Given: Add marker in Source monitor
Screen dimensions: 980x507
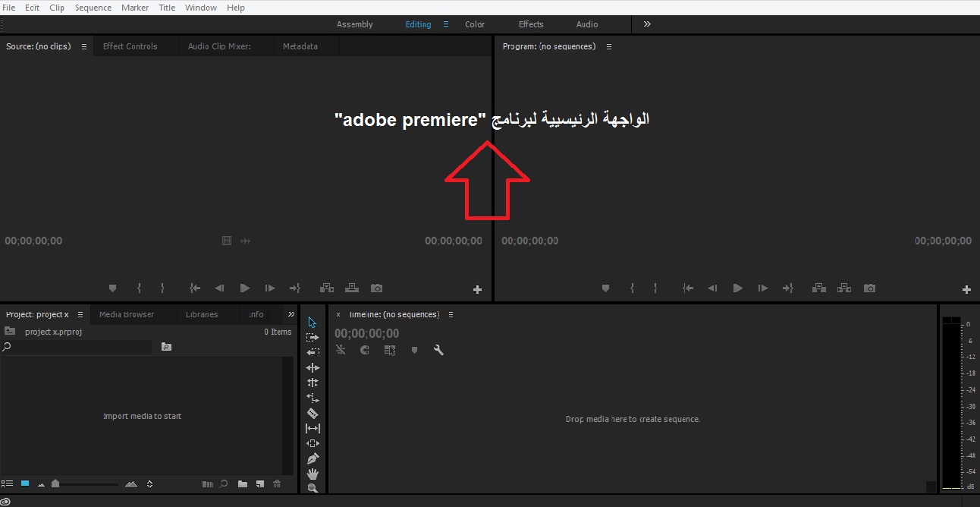Looking at the screenshot, I should [113, 288].
